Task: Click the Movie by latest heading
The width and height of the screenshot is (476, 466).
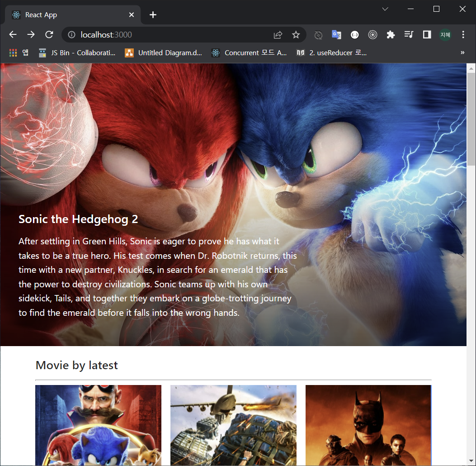Action: click(x=76, y=365)
